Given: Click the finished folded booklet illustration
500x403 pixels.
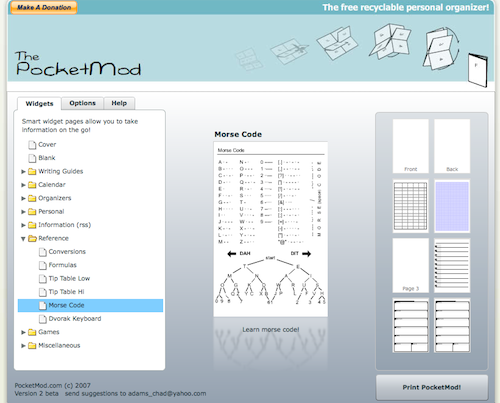Looking at the screenshot, I should pos(478,70).
